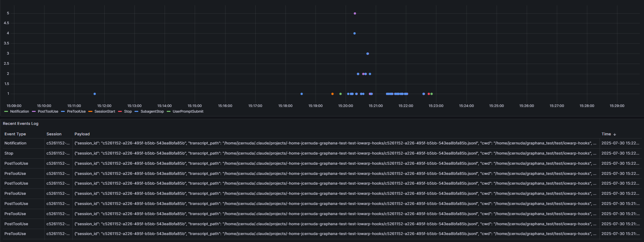Viewport: 644px width, 242px height.
Task: Toggle the SubagentStop series label in the legend
Action: click(152, 112)
